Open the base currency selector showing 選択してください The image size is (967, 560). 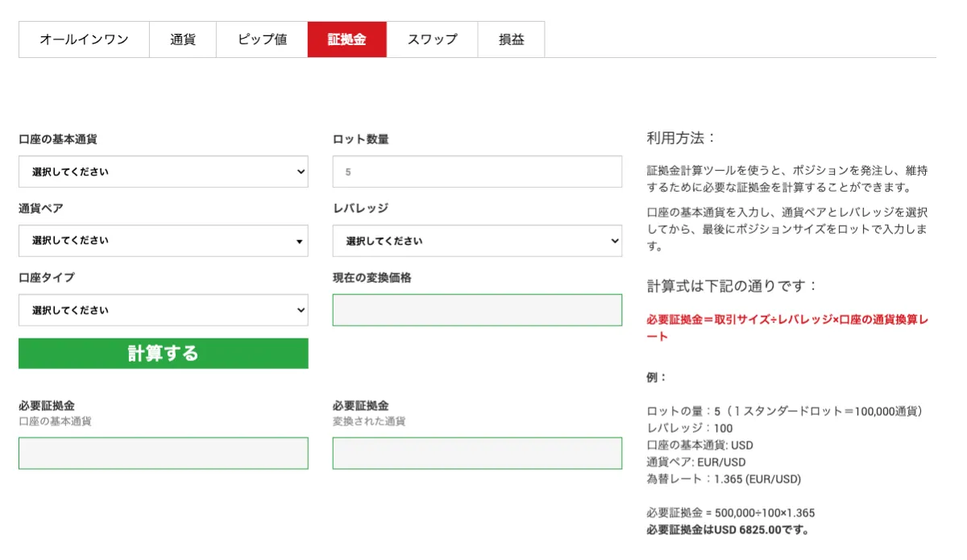163,171
